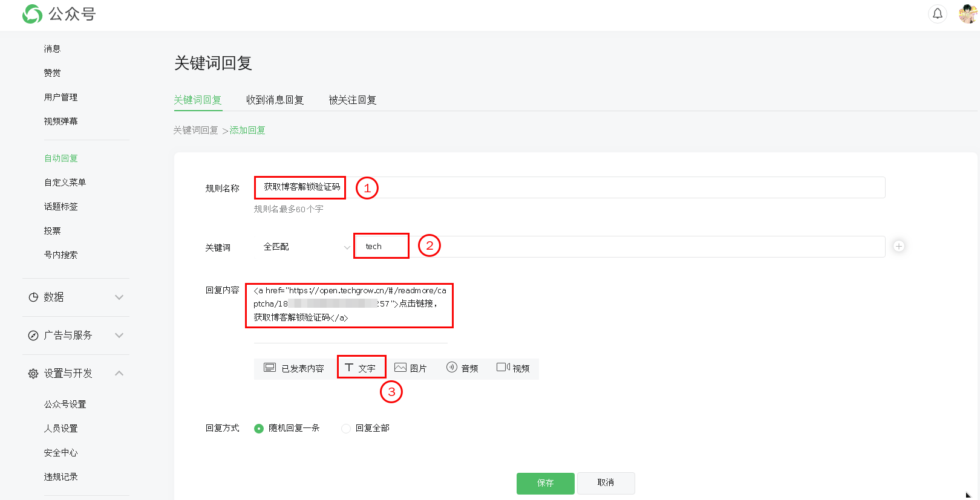The image size is (980, 500).
Task: Click the green 保存 button
Action: [545, 483]
